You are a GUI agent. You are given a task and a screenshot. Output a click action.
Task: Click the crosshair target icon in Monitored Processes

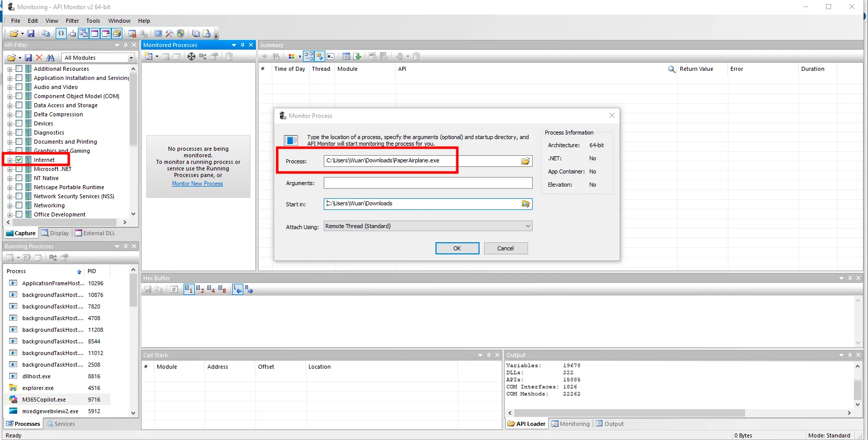pyautogui.click(x=191, y=57)
